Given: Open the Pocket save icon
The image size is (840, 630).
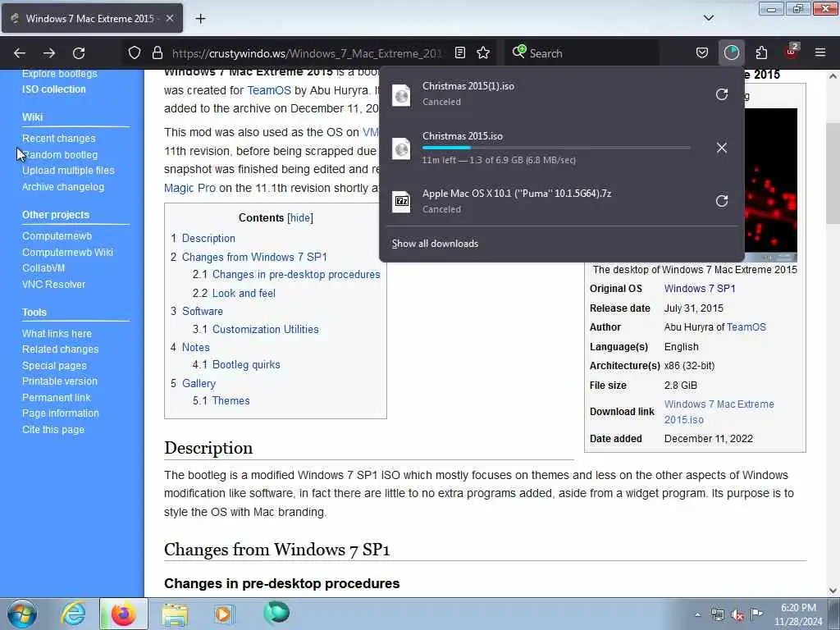Looking at the screenshot, I should coord(702,52).
